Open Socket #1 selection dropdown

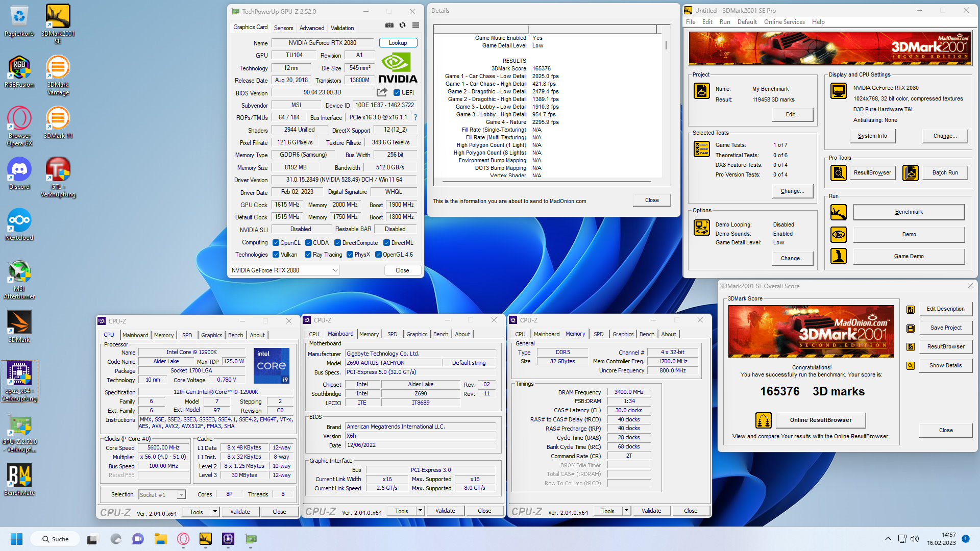162,495
